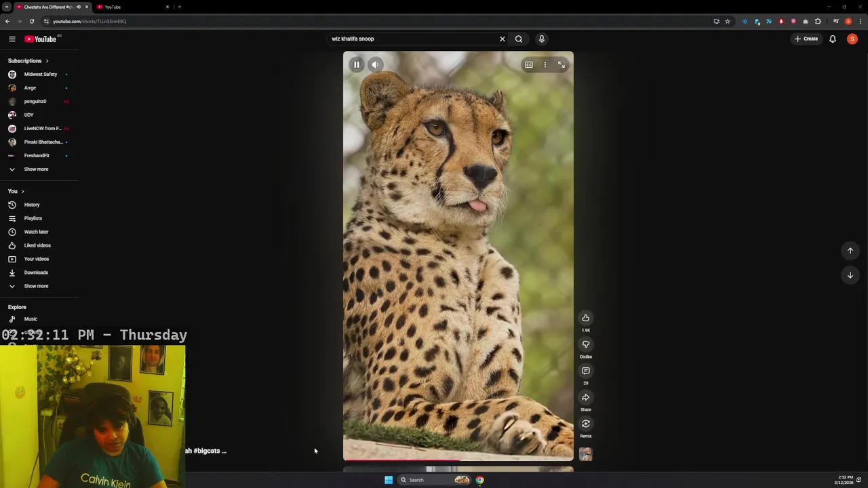
Task: Open a new browser tab
Action: point(180,7)
